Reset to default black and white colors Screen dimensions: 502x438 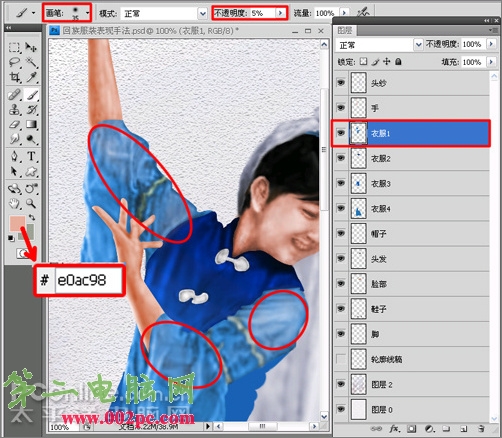(x=11, y=238)
